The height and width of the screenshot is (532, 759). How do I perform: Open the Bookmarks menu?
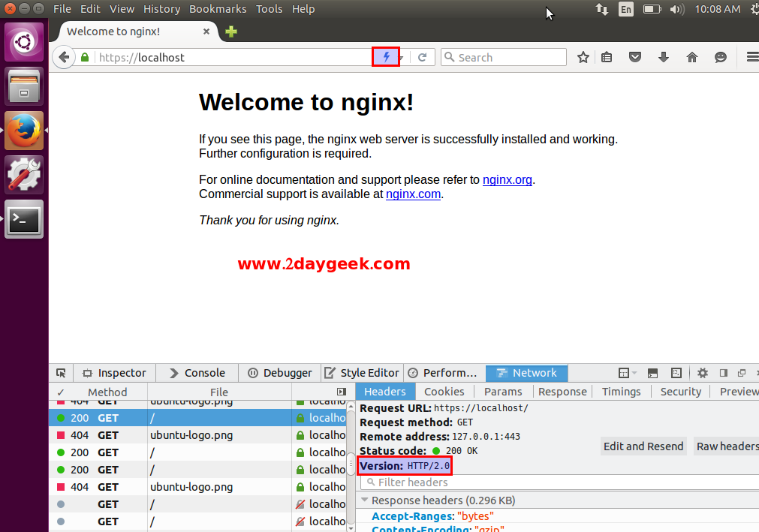pos(218,9)
